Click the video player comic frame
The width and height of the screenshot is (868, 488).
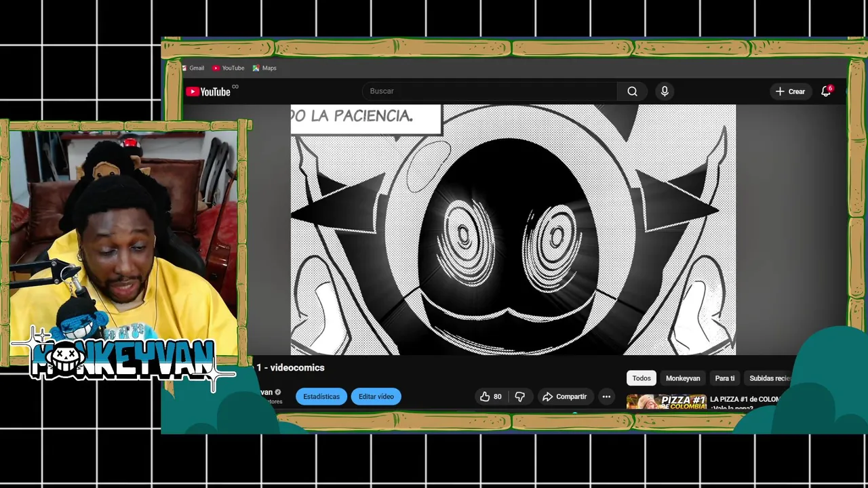point(513,229)
